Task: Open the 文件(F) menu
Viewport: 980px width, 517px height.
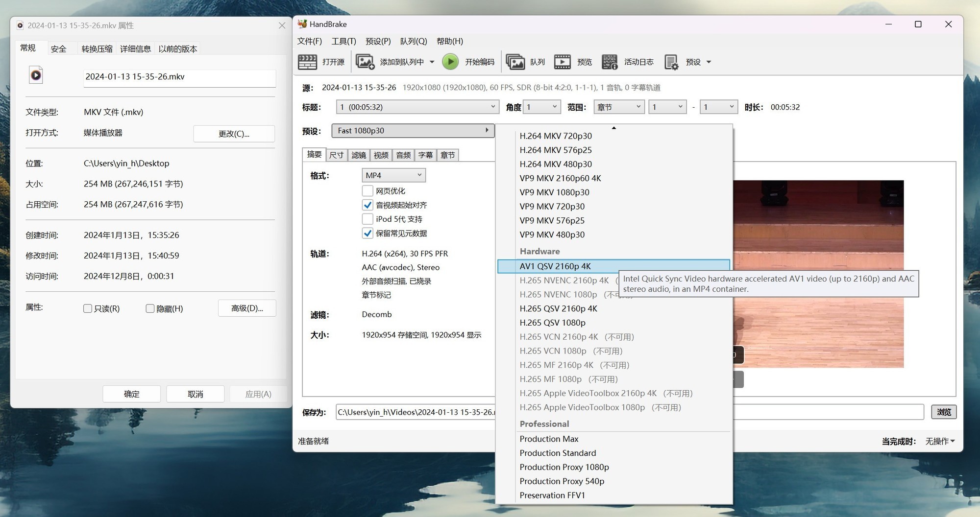Action: coord(310,42)
